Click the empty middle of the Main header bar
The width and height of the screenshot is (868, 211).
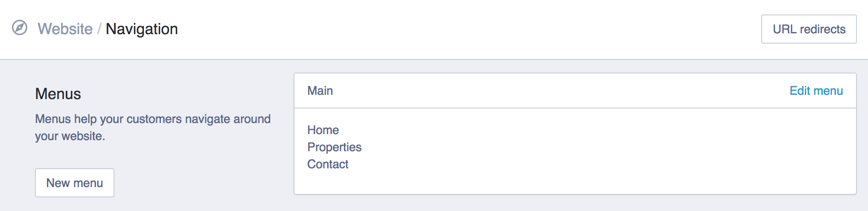(555, 91)
